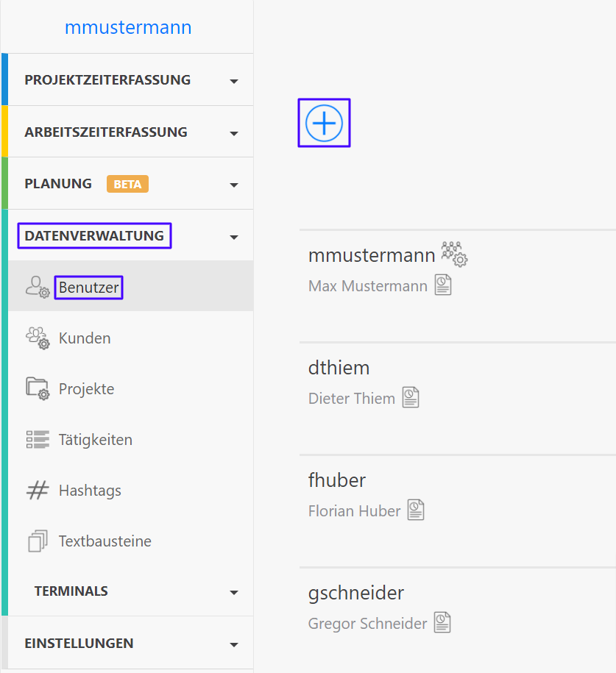Click the Projekte folder-gear icon
The height and width of the screenshot is (673, 616).
click(38, 389)
